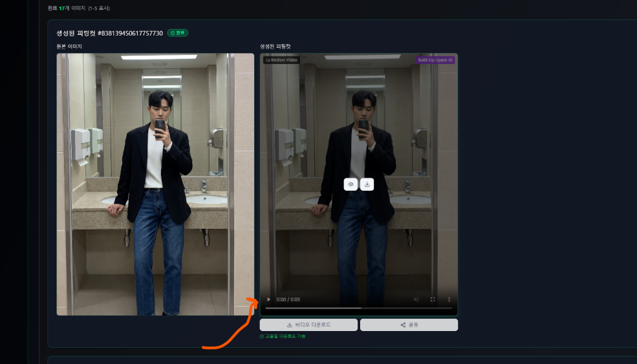
Task: Play the generated motion video
Action: tap(268, 299)
